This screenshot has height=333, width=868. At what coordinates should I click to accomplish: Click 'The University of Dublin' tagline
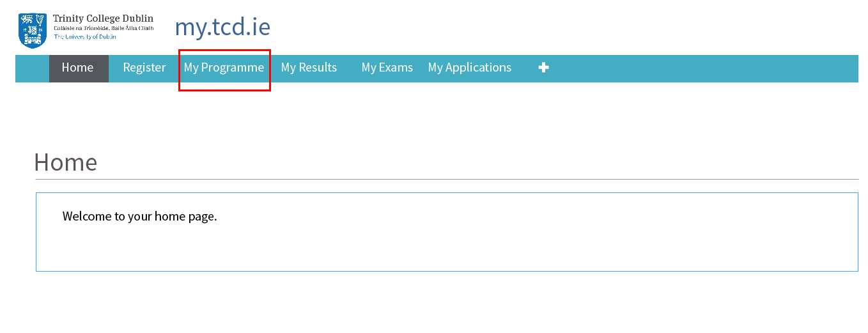[x=85, y=37]
